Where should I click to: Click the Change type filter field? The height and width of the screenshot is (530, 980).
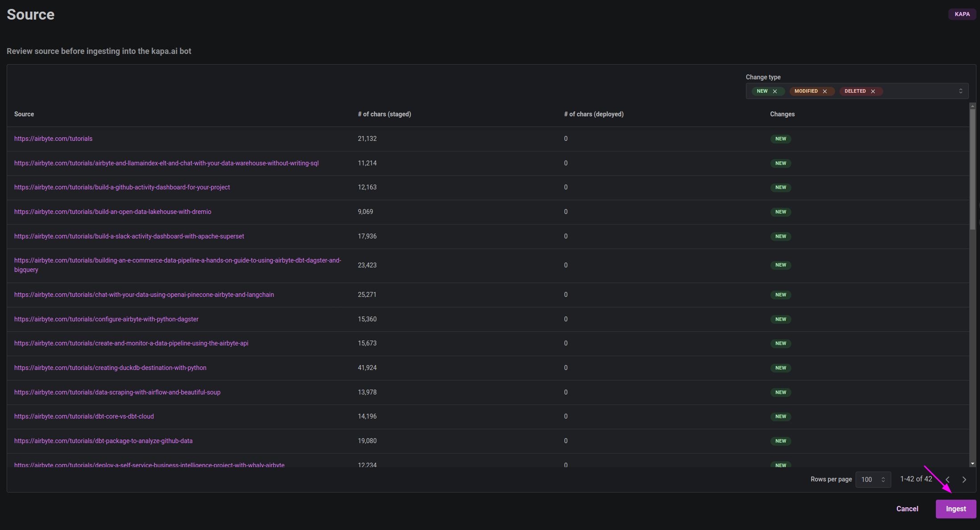pyautogui.click(x=857, y=91)
